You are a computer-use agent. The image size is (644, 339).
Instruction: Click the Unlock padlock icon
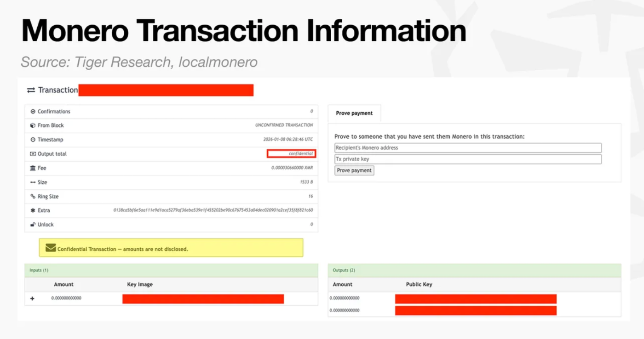tap(33, 225)
